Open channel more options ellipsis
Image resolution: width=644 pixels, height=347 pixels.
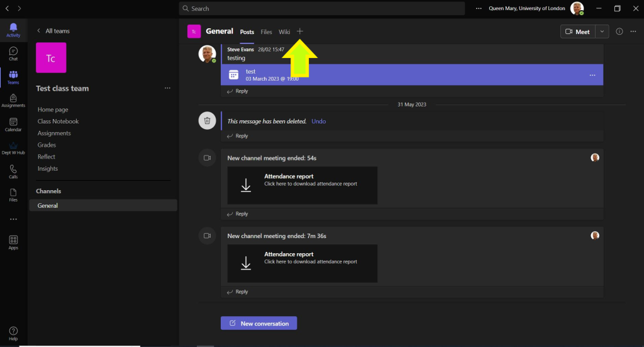(633, 31)
